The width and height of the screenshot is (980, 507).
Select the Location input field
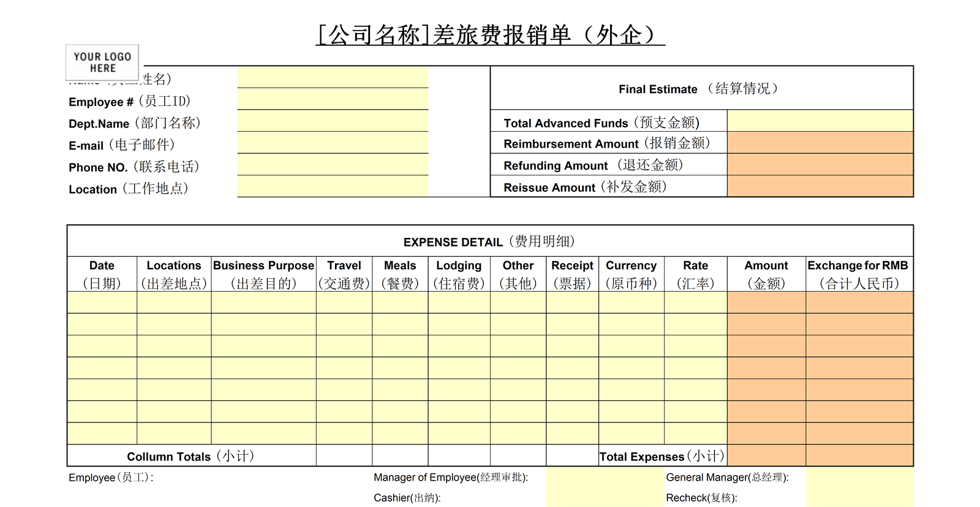point(333,186)
